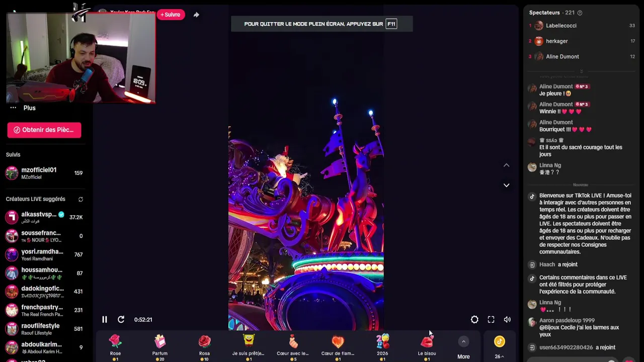Share the live with arrow icon
The width and height of the screenshot is (644, 362).
tap(196, 15)
